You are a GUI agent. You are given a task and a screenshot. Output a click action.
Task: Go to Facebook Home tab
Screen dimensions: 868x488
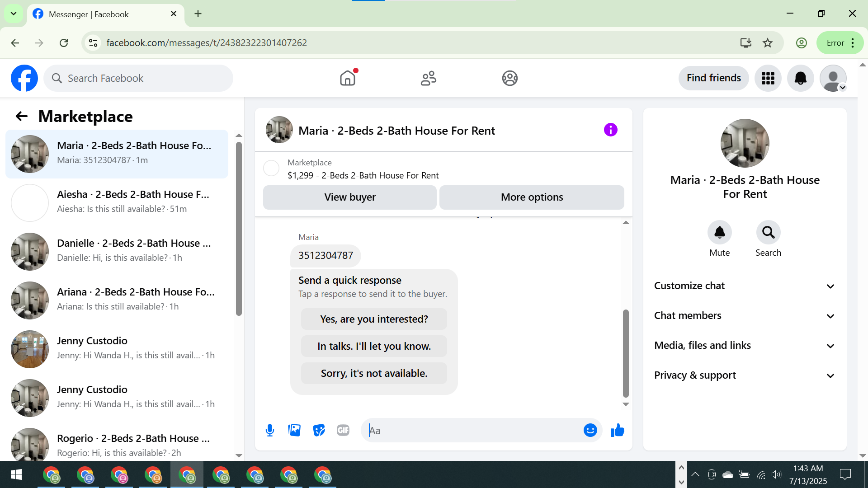[348, 78]
